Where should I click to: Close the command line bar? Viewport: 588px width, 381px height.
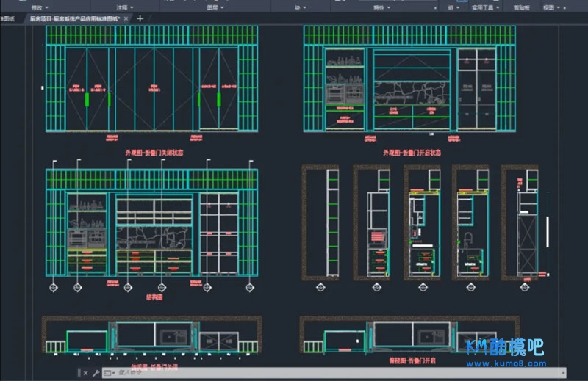(x=87, y=374)
